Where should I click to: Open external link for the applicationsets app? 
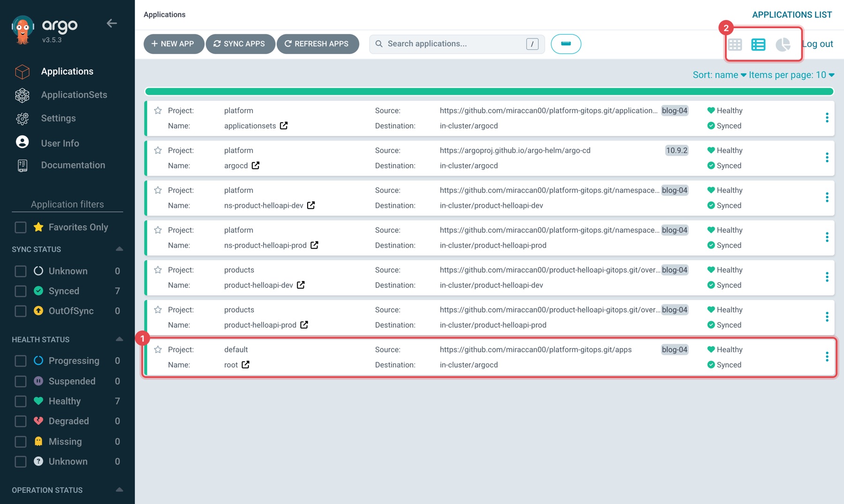[284, 126]
